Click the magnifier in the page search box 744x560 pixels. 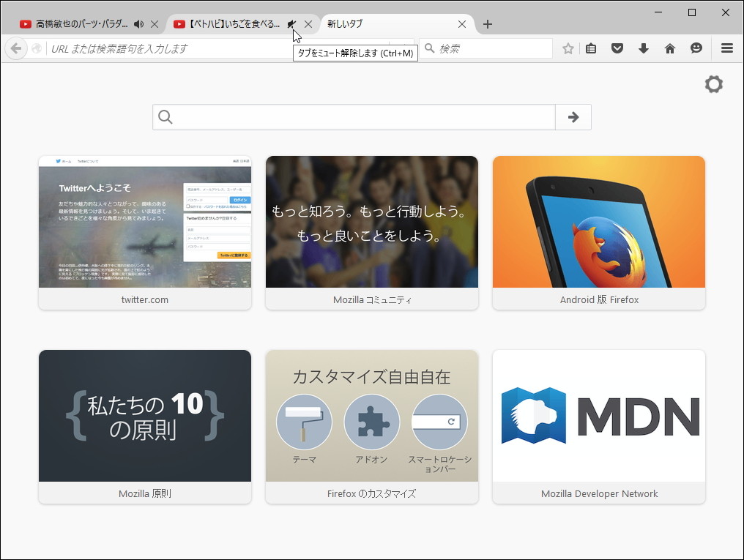[165, 117]
